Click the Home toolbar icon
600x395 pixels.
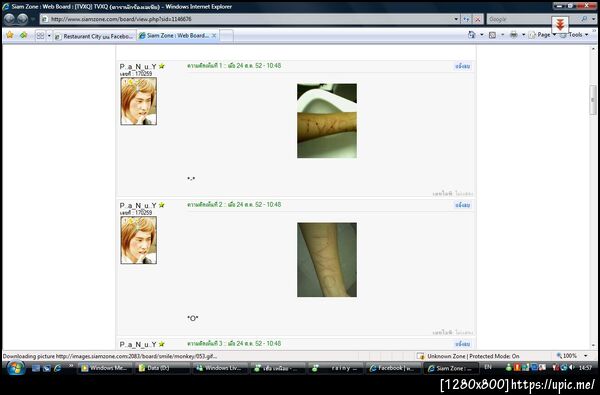(472, 35)
